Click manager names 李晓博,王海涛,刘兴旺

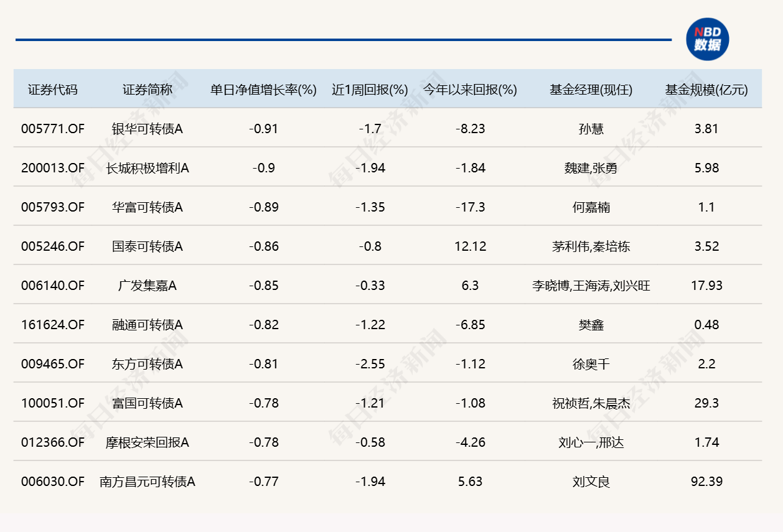591,286
